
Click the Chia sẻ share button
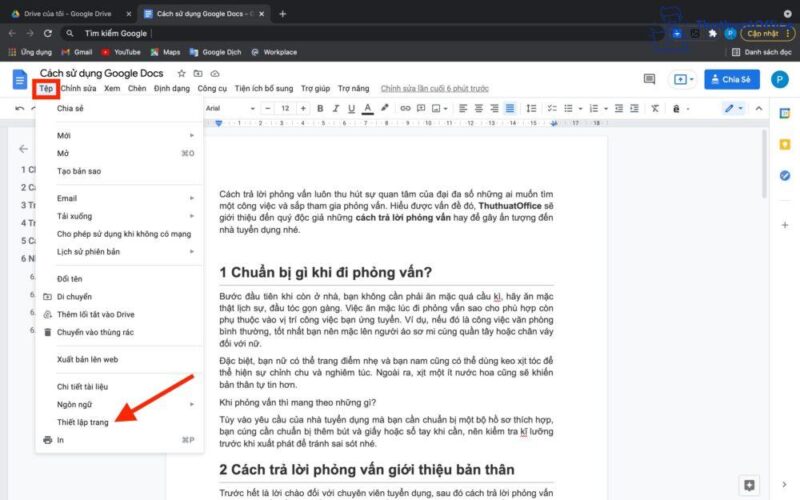(x=732, y=80)
